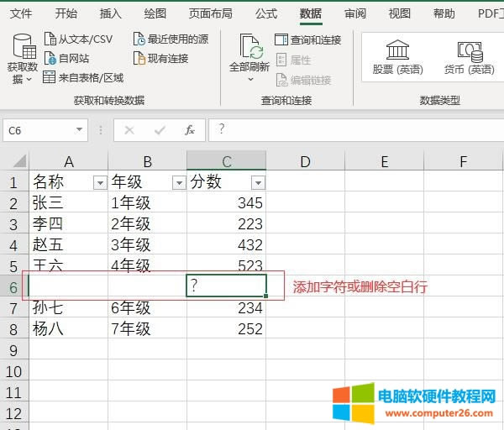Open the 名称 column filter dropdown
Screen dimensions: 504x430
[x=100, y=183]
